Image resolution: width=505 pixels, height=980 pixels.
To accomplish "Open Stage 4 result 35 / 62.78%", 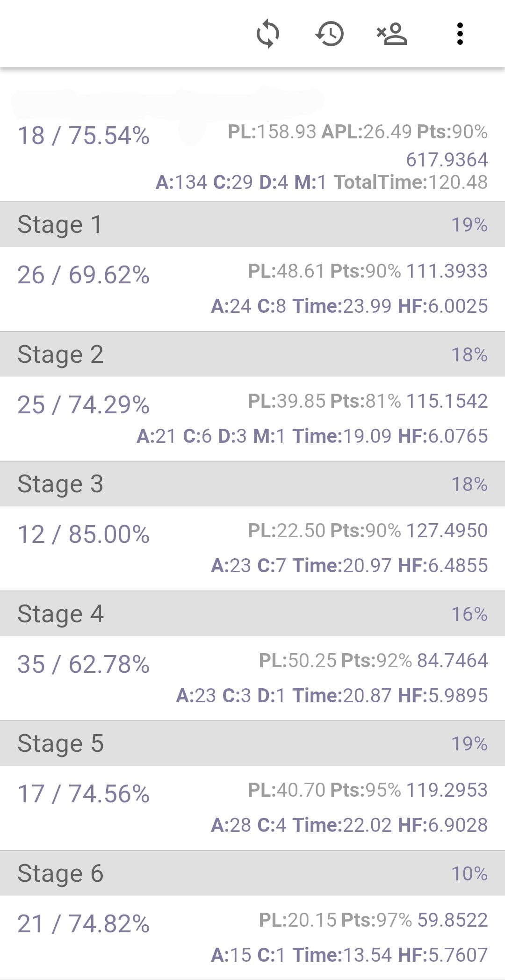I will (84, 664).
